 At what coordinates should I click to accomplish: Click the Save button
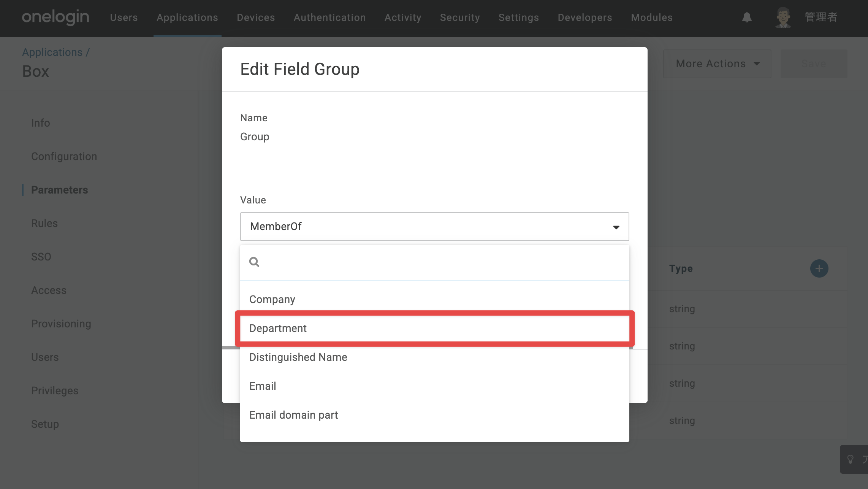coord(814,64)
